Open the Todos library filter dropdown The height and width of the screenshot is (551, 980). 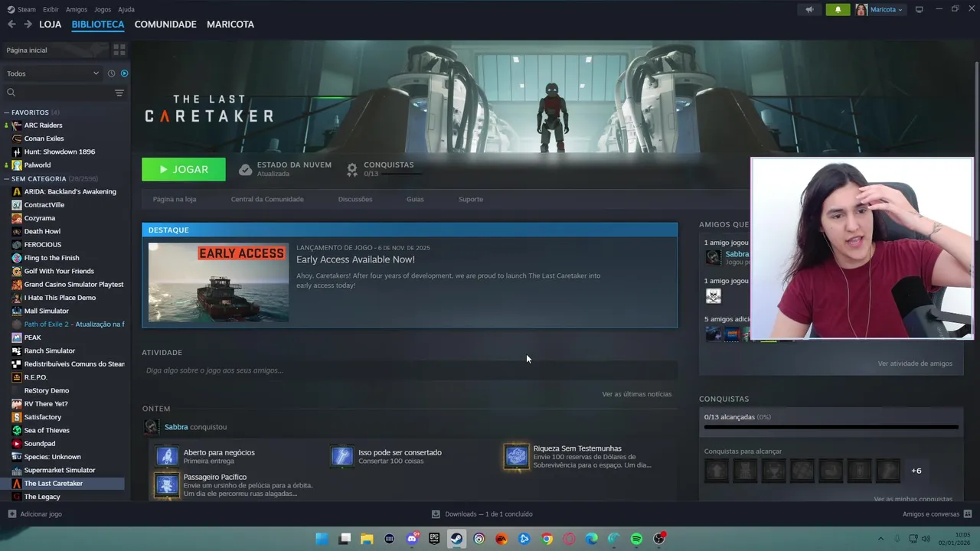[53, 73]
